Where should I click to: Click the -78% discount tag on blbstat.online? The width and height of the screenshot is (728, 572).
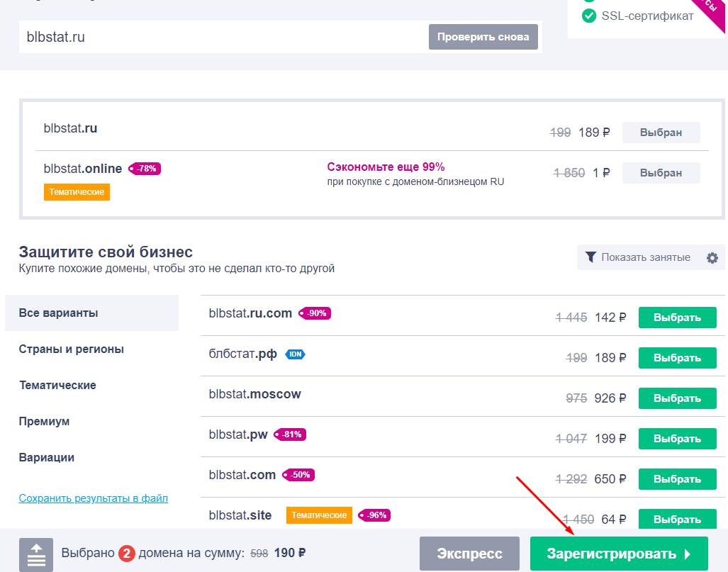click(145, 169)
